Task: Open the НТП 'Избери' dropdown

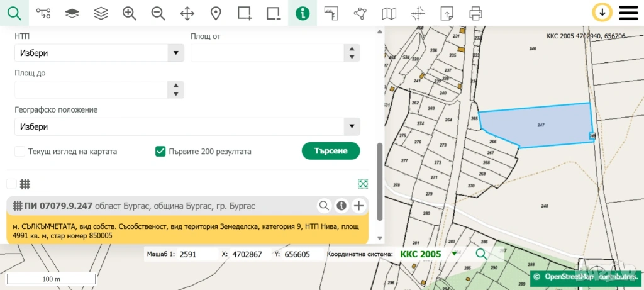Action: click(x=99, y=53)
